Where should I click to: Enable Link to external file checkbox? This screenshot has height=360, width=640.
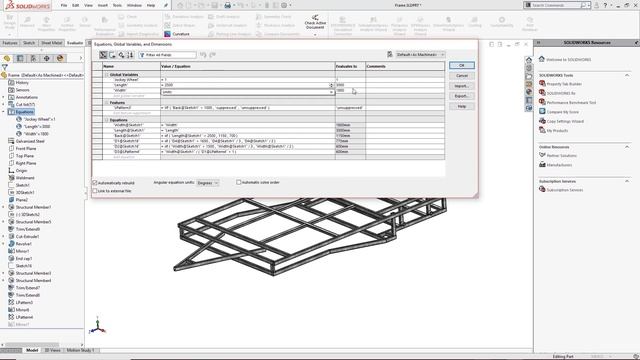tap(95, 191)
